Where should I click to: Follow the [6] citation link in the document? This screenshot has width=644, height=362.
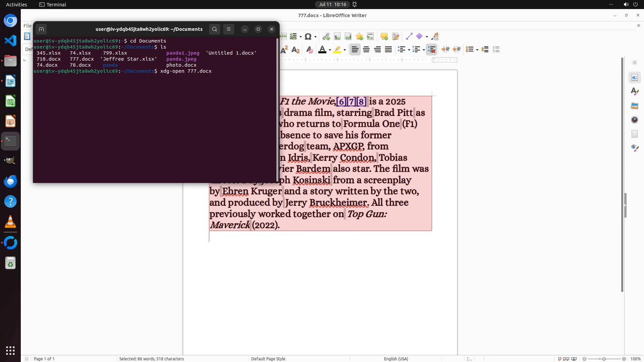pyautogui.click(x=341, y=102)
